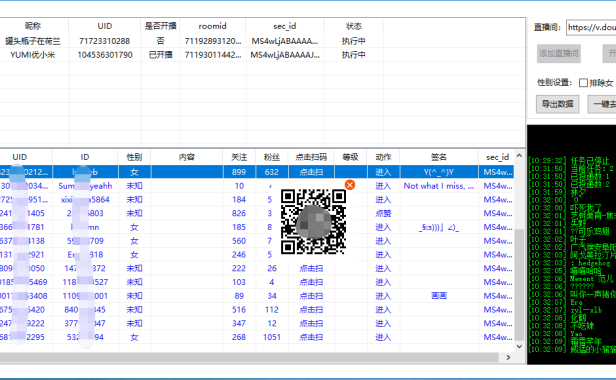The image size is (616, 380).
Task: Click 点击扫 in the 1051 fans row
Action: (311, 337)
